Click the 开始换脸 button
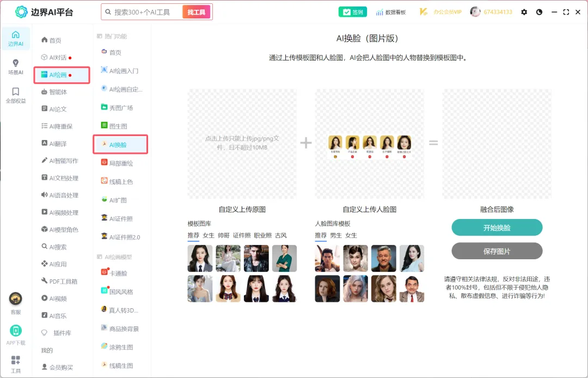The width and height of the screenshot is (588, 378). [x=497, y=228]
